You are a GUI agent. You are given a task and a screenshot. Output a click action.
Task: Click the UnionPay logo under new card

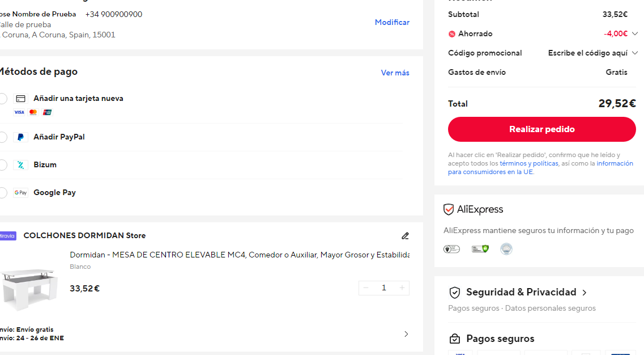[47, 112]
